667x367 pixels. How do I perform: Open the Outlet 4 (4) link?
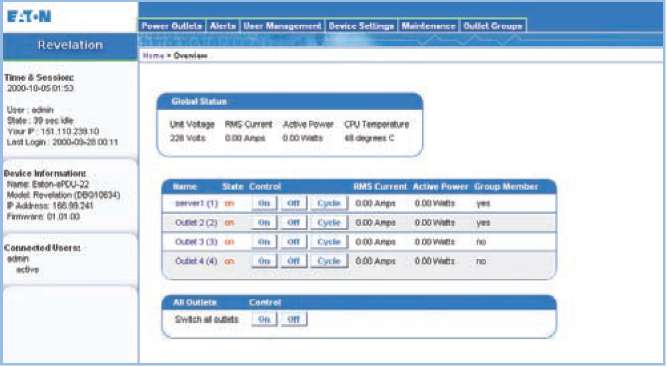click(196, 261)
